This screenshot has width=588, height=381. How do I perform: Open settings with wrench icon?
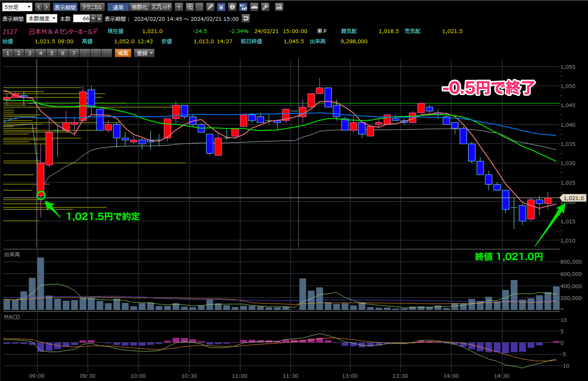point(265,7)
